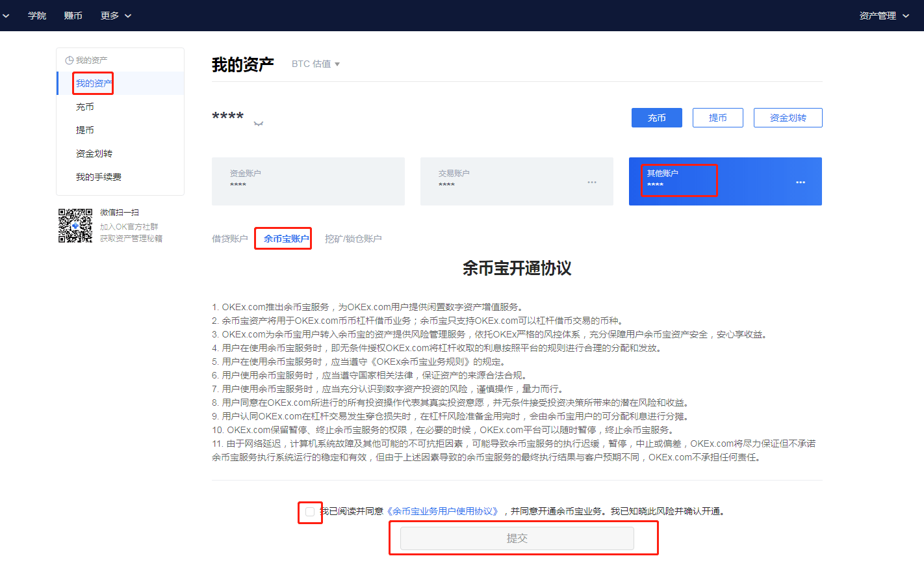
Task: Click the 获取资产管理秘籍 text
Action: click(x=131, y=239)
